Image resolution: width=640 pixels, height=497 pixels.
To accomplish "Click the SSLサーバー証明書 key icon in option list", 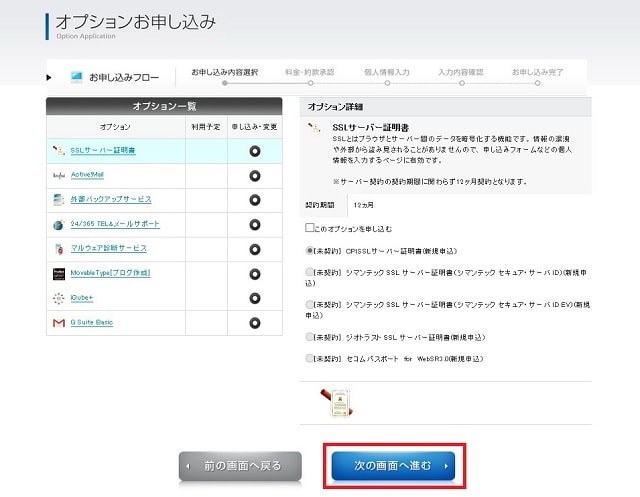I will click(59, 150).
